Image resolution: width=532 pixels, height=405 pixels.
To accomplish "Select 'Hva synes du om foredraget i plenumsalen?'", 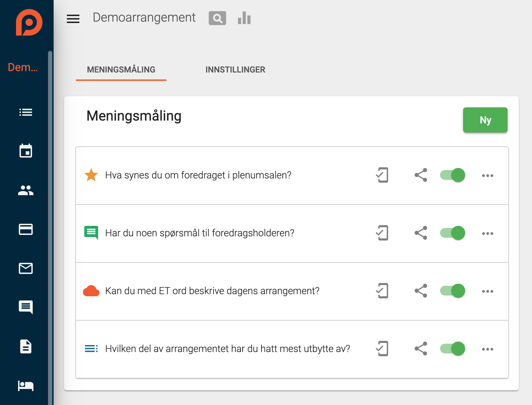I will [198, 175].
